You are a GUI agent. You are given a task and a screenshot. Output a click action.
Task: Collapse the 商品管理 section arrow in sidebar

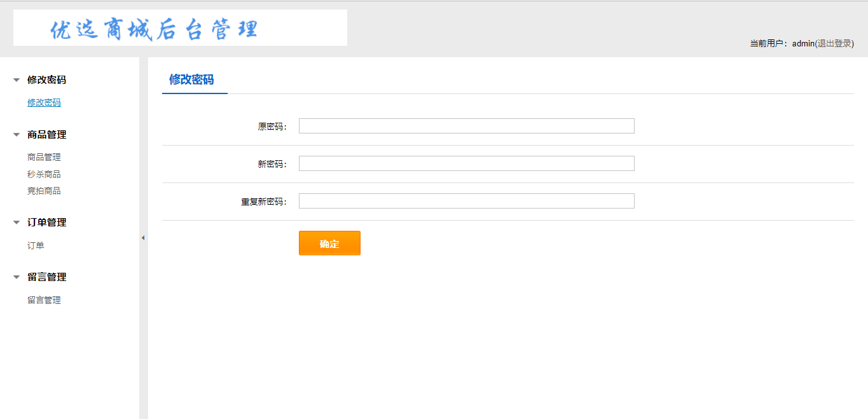17,135
